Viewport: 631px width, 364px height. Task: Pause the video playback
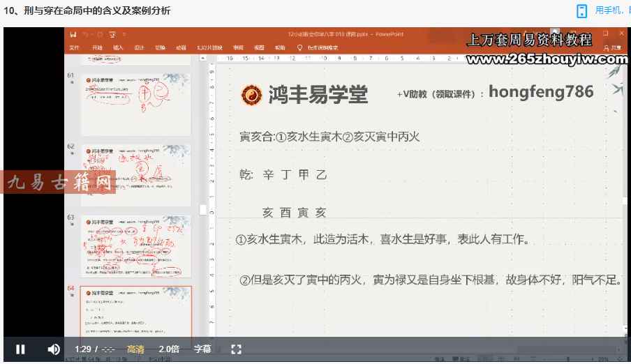[20, 349]
